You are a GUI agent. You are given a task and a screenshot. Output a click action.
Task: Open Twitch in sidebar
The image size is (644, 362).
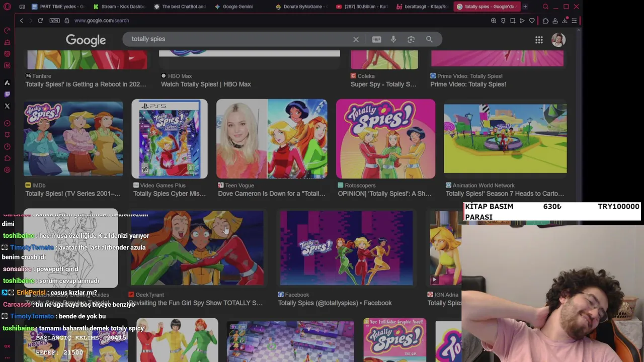7,94
